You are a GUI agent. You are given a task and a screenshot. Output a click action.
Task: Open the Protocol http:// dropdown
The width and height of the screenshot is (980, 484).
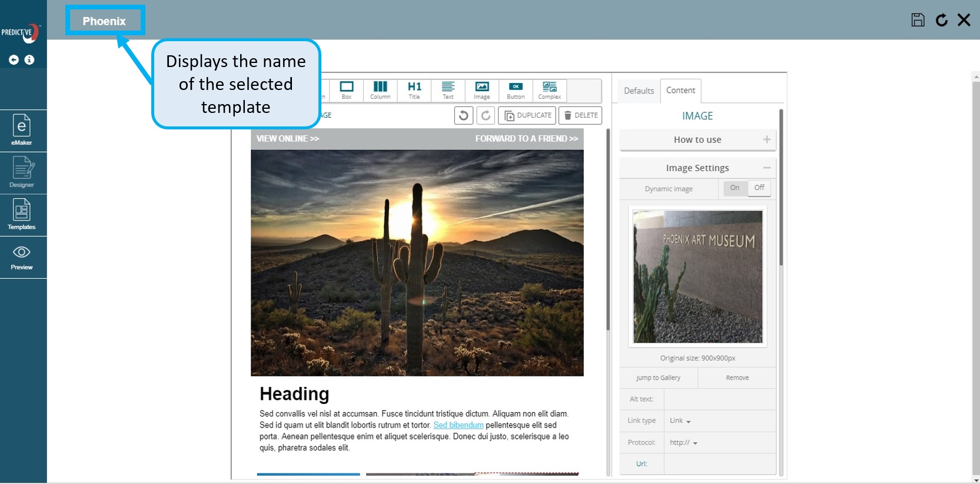click(683, 443)
